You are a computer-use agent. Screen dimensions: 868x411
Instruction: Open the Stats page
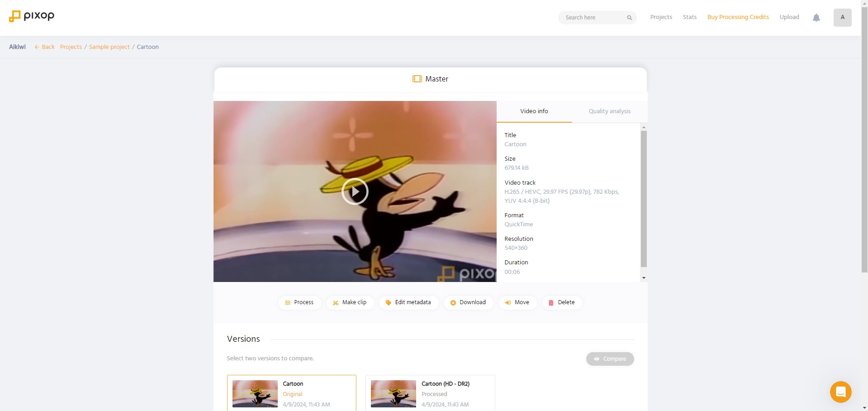coord(690,17)
